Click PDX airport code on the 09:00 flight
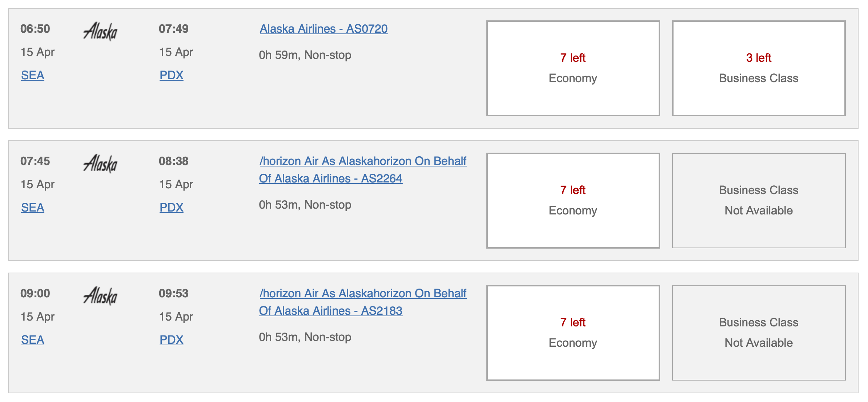Image resolution: width=868 pixels, height=402 pixels. coord(171,340)
